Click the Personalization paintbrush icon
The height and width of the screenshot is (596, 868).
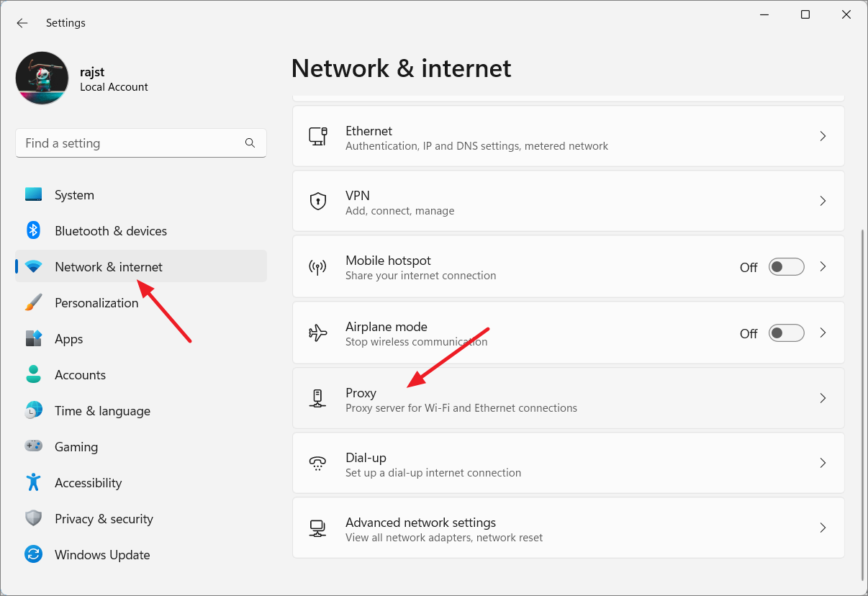pyautogui.click(x=33, y=303)
